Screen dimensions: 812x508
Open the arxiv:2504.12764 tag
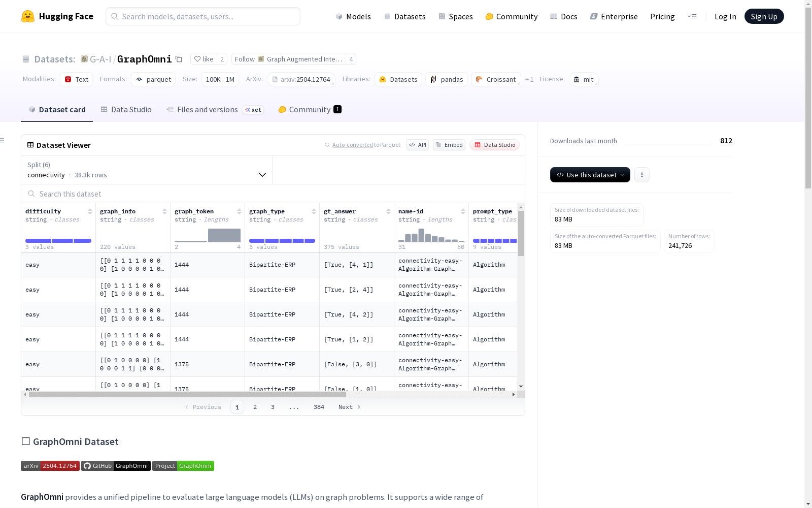(301, 79)
